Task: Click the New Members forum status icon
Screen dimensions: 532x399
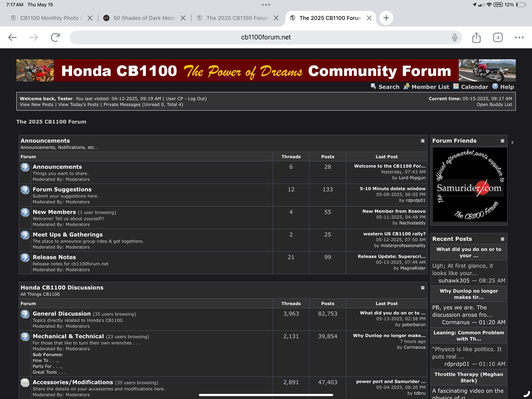Action: pyautogui.click(x=25, y=212)
